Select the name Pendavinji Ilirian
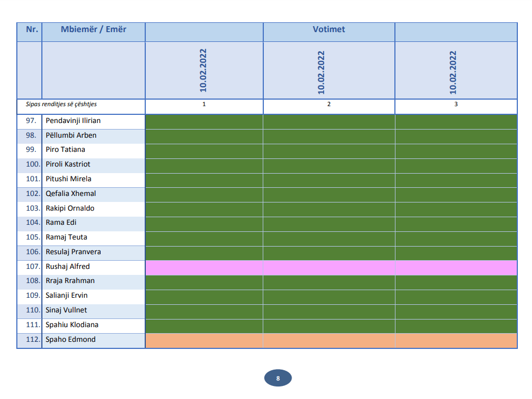This screenshot has height=399, width=532. 73,121
